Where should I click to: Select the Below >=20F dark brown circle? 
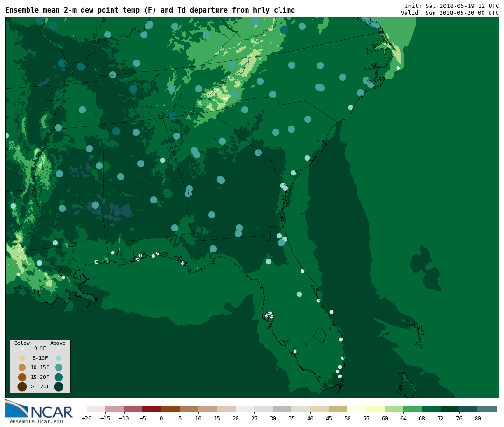coord(22,386)
